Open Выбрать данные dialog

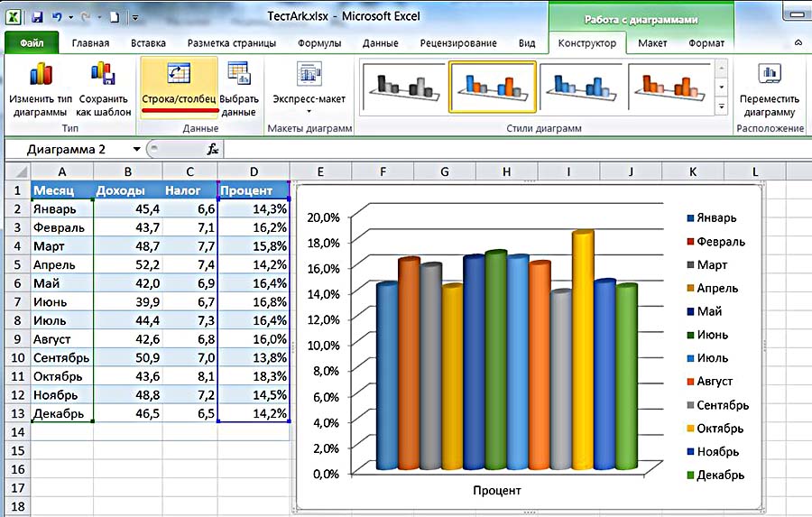point(239,77)
